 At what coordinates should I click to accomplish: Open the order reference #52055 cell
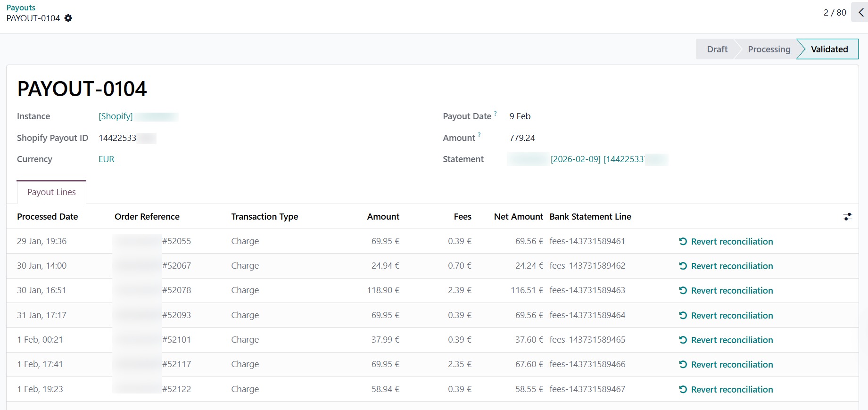(x=176, y=241)
